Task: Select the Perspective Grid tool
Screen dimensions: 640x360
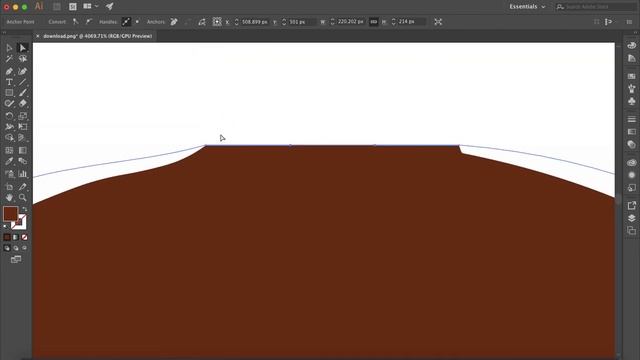Action: (23, 138)
